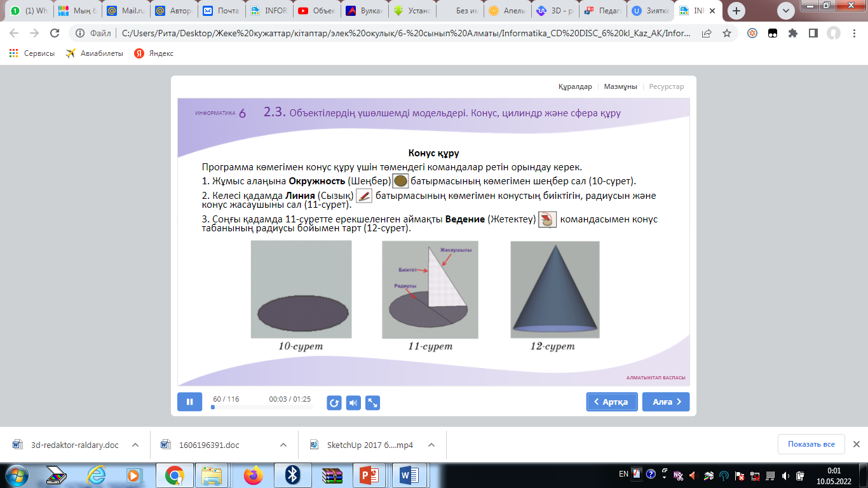Switch to PowerPoint in the taskbar

click(x=369, y=475)
